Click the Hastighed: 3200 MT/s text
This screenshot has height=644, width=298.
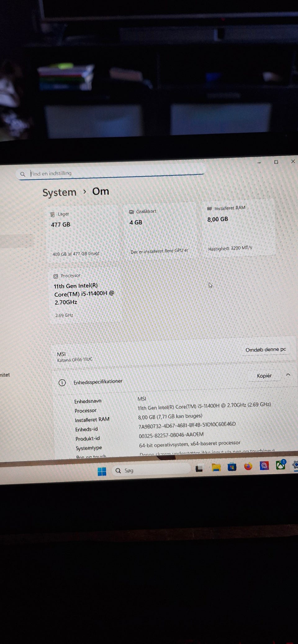[230, 248]
